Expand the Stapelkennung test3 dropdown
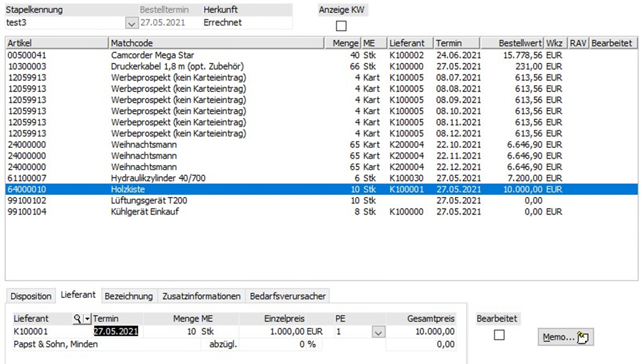The image size is (641, 364). click(132, 23)
